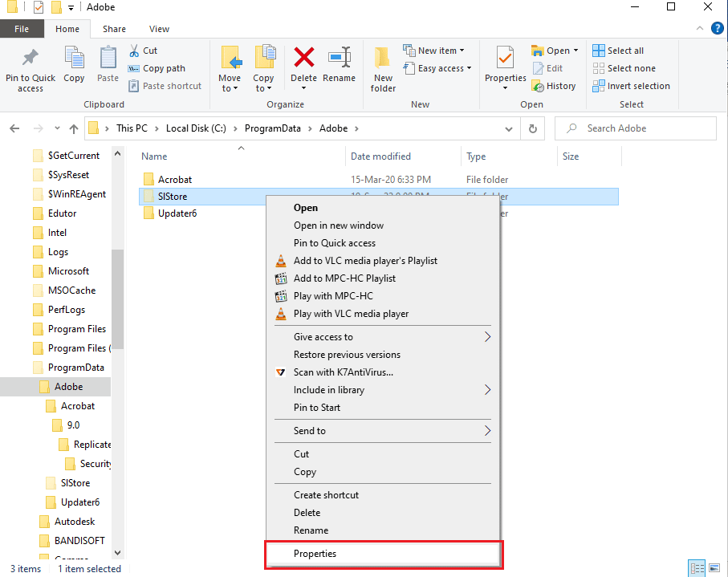Image resolution: width=728 pixels, height=577 pixels.
Task: Click the New folder icon
Action: [x=383, y=58]
